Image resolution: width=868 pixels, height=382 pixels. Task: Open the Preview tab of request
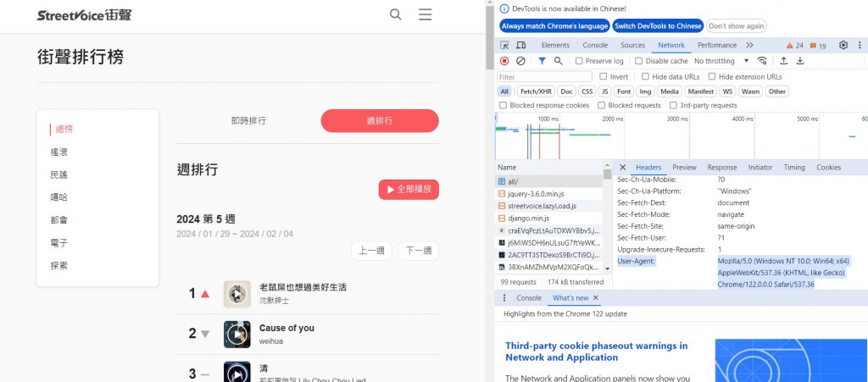[x=684, y=168]
